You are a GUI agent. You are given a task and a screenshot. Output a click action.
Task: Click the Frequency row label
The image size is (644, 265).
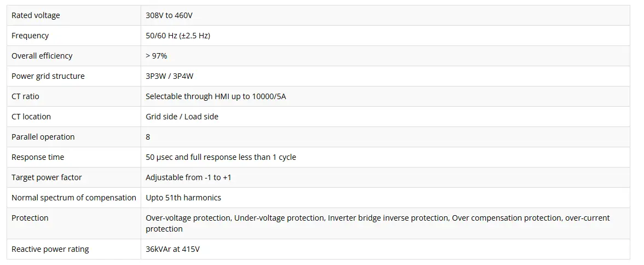[x=30, y=36]
